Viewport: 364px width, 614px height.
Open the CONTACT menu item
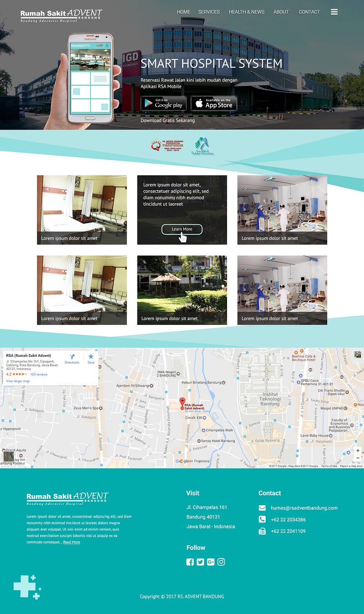click(309, 12)
